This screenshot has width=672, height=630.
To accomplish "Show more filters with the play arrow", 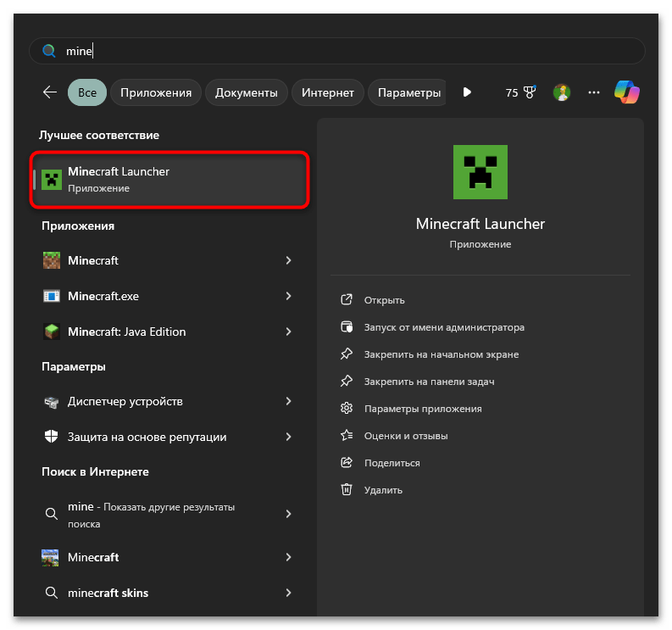I will 467,92.
